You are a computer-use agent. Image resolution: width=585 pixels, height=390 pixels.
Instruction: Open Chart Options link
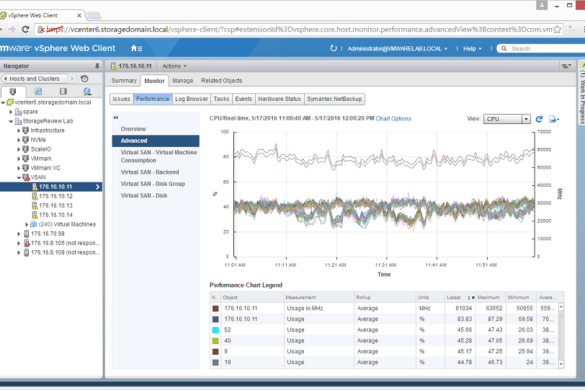pyautogui.click(x=393, y=119)
